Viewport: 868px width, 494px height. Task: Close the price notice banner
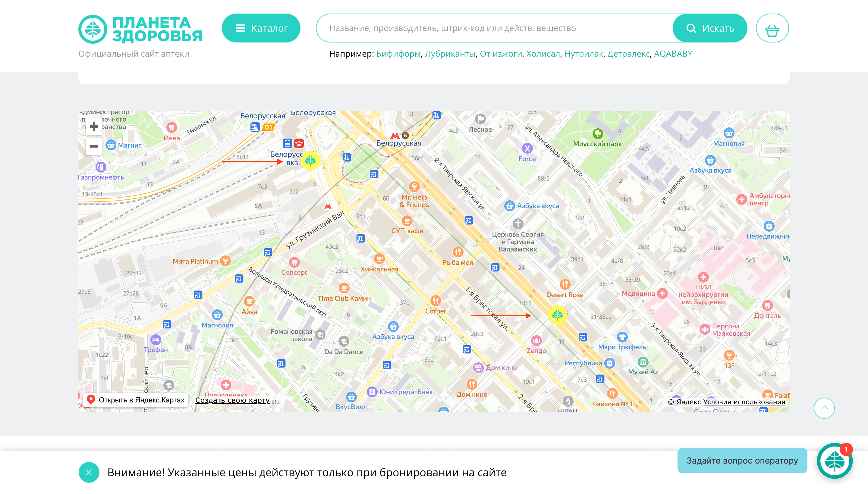pos(89,472)
